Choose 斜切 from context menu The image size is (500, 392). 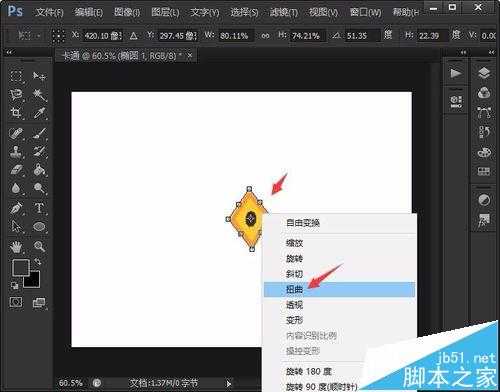click(339, 274)
